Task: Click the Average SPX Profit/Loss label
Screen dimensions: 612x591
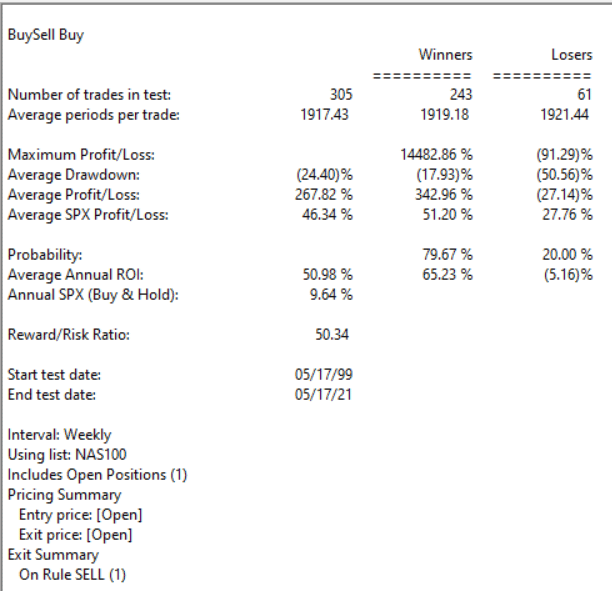Action: 89,215
